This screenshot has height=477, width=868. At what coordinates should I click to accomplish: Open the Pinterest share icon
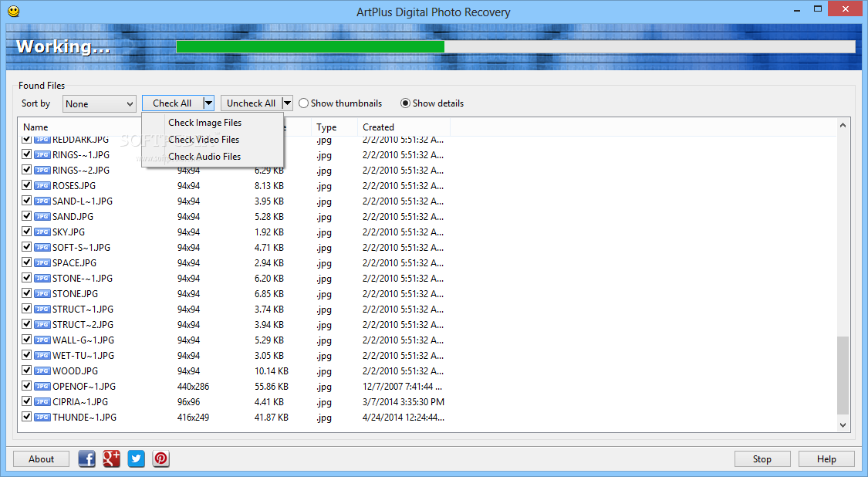tap(160, 458)
